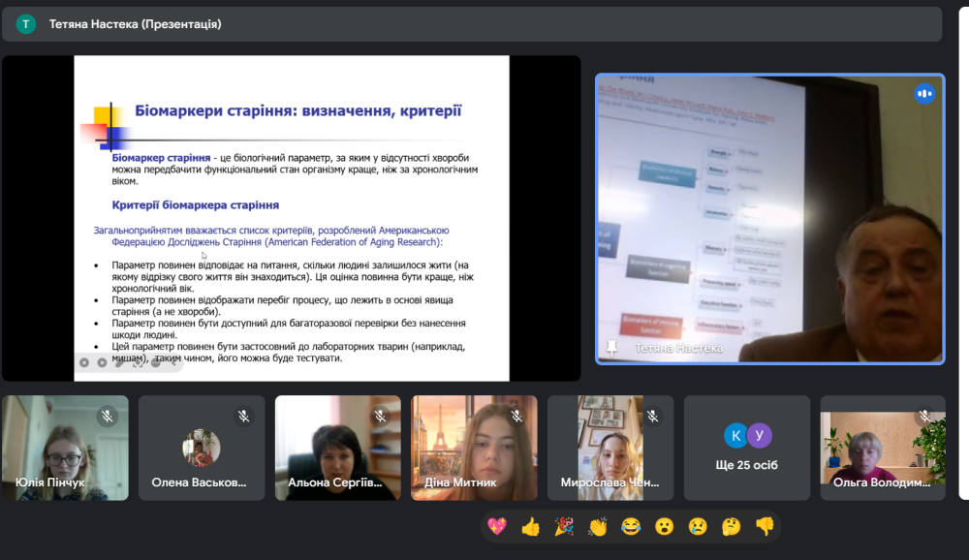
Task: Click the shared presentation slide area
Action: [x=292, y=218]
